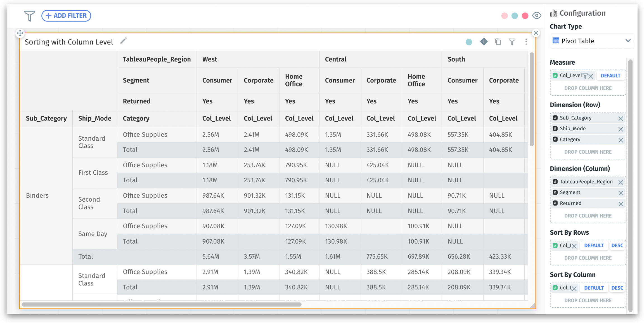This screenshot has width=644, height=323.
Task: Click the main filter funnel icon
Action: [29, 16]
